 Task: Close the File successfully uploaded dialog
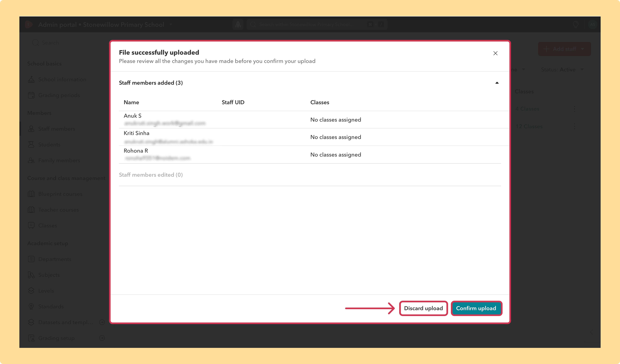(495, 53)
